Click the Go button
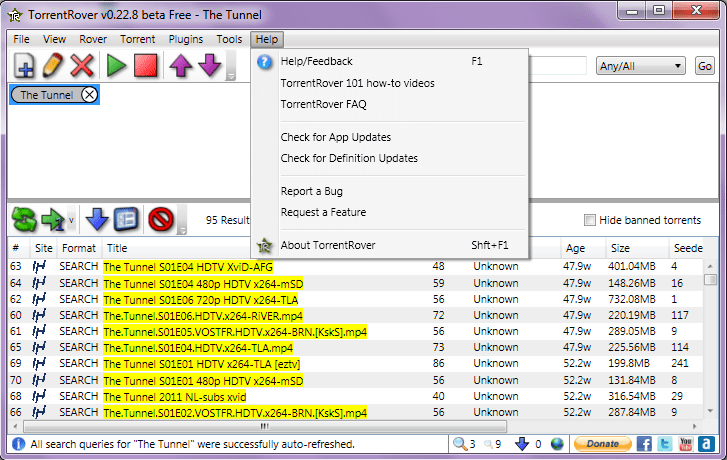727x460 pixels. point(705,66)
